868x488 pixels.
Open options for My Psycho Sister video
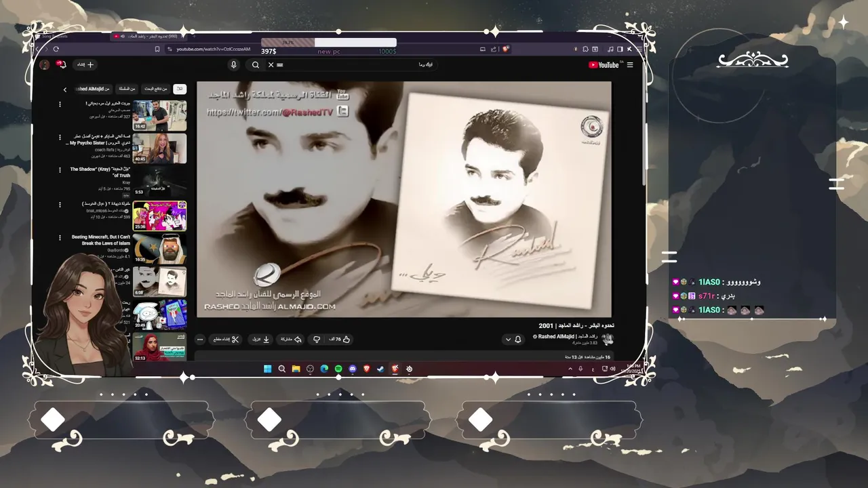coord(60,138)
